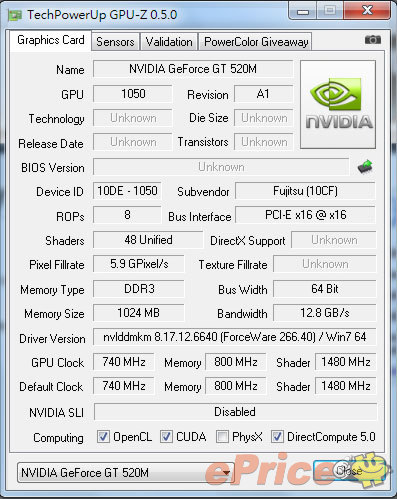Click the Bus Width 64 Bit field
397x499 pixels.
coord(325,289)
